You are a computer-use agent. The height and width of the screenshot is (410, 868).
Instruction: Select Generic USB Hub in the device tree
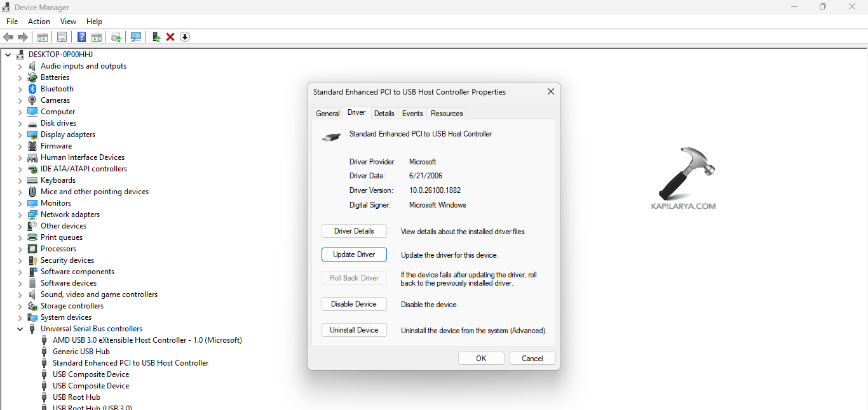pyautogui.click(x=81, y=351)
